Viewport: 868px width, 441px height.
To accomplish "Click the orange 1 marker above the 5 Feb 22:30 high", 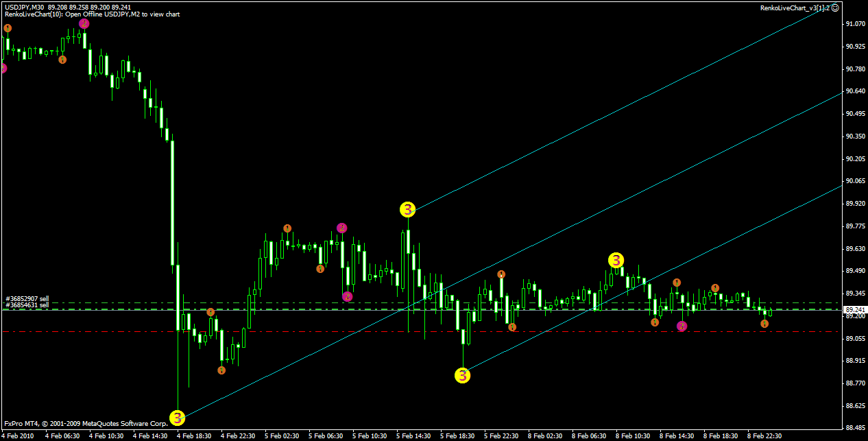I will (502, 274).
